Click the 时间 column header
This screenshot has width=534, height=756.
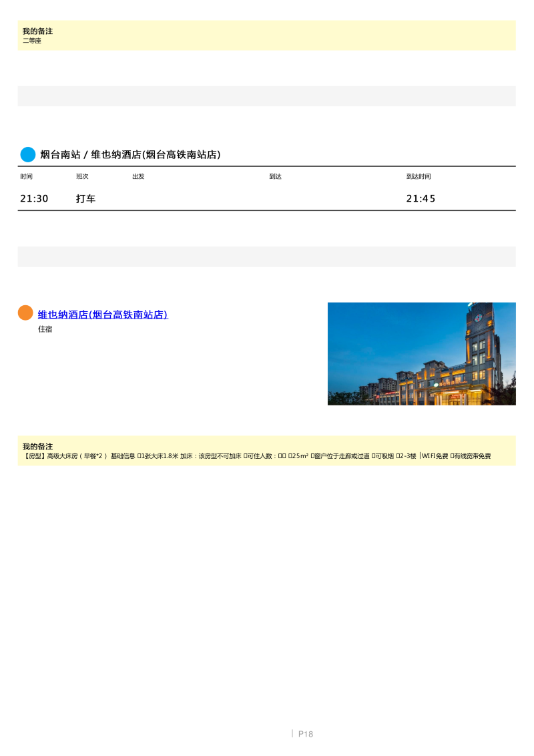(27, 176)
